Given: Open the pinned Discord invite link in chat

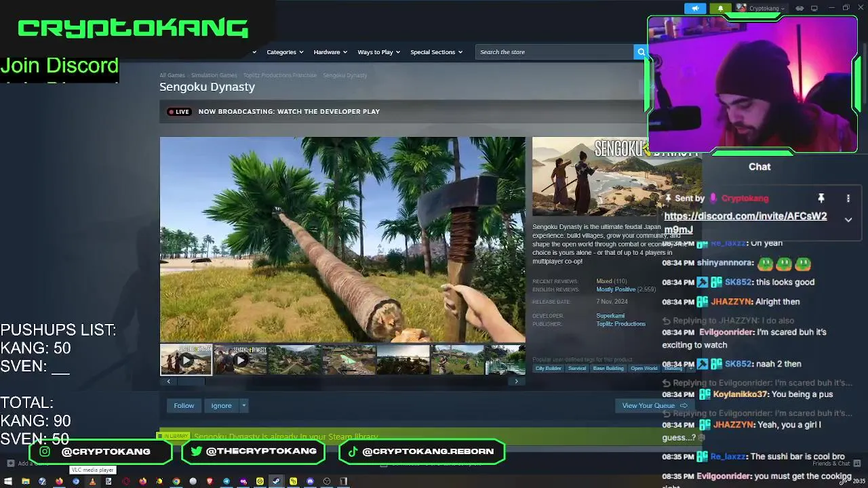Looking at the screenshot, I should [745, 222].
